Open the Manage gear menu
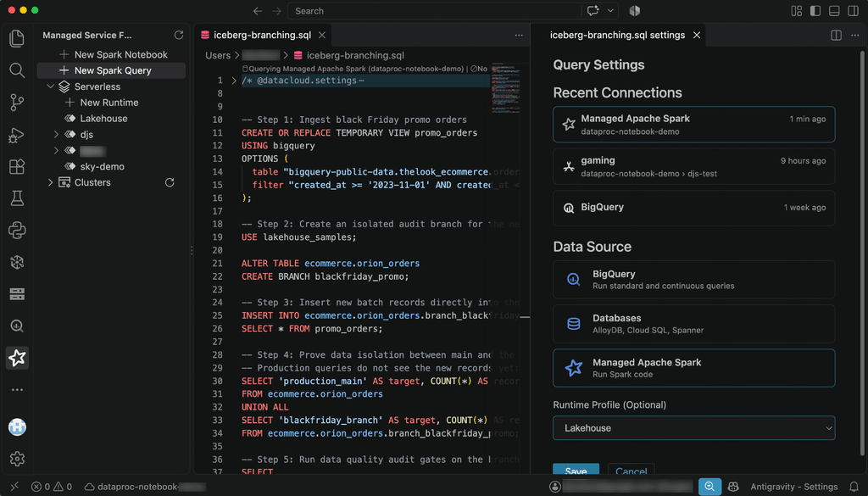 click(17, 459)
